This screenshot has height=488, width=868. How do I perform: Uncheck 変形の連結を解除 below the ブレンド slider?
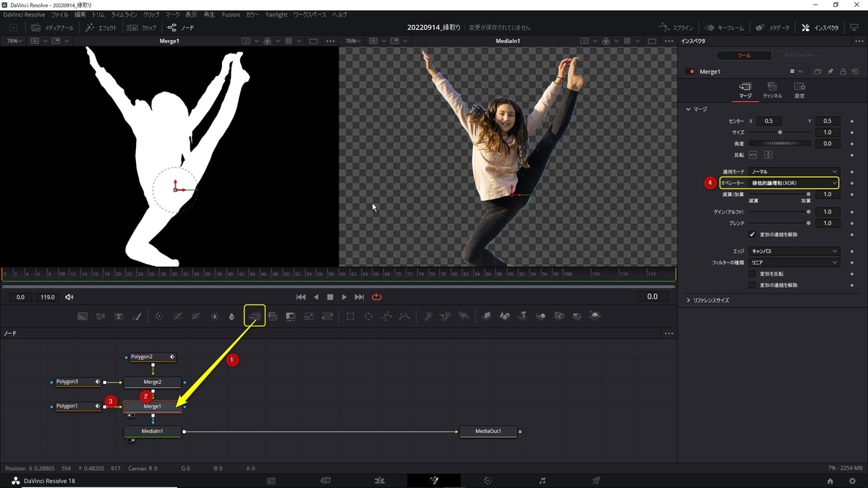(752, 234)
